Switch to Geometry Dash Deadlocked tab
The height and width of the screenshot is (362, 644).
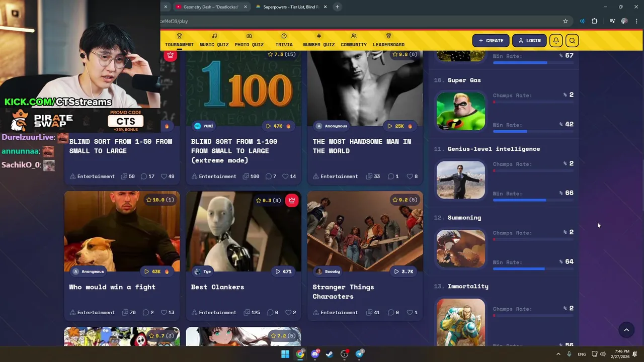tap(210, 7)
